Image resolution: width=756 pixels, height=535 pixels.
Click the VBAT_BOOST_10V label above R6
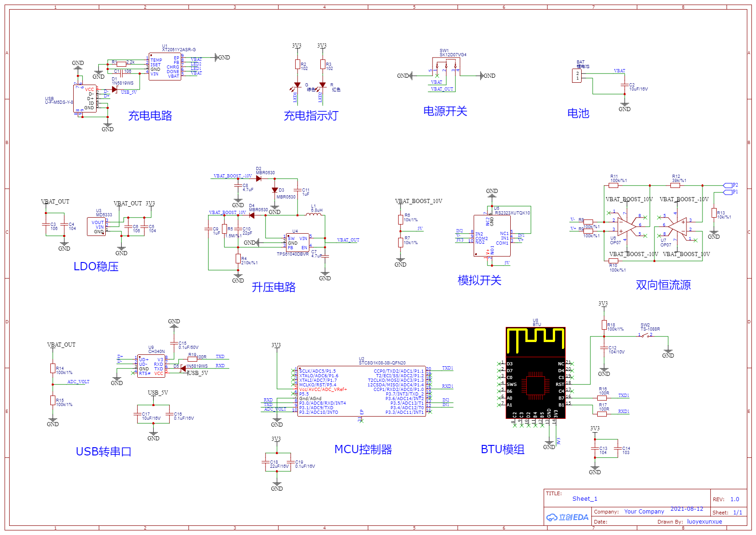coord(419,201)
